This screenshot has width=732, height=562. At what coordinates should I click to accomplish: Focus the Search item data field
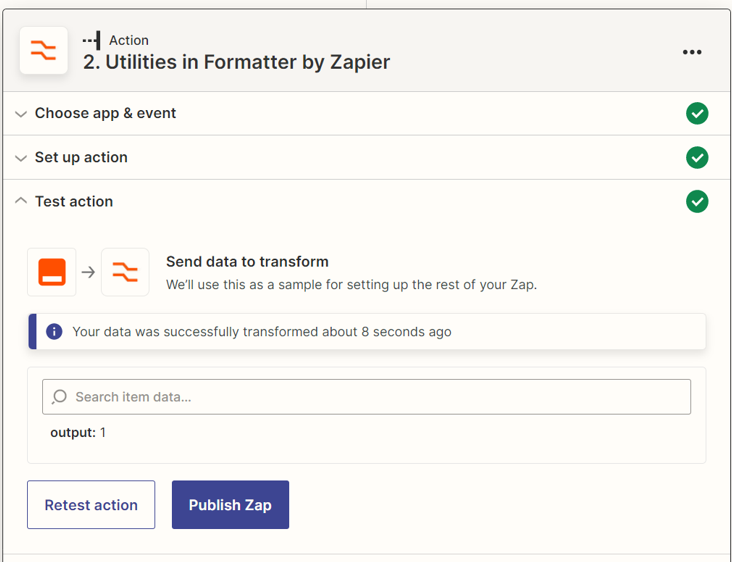[x=375, y=397]
